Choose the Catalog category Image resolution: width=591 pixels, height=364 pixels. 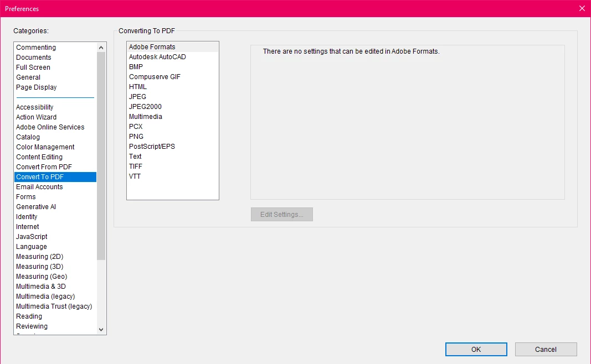coord(55,137)
